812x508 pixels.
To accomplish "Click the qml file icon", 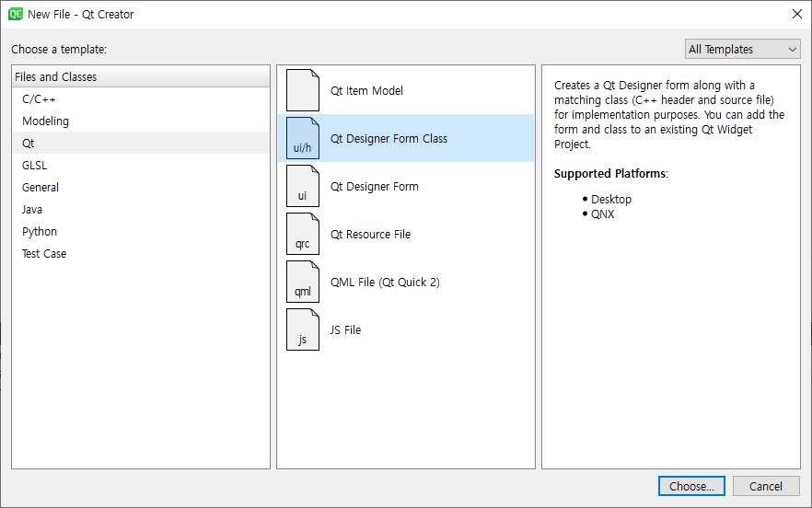I will coord(302,283).
